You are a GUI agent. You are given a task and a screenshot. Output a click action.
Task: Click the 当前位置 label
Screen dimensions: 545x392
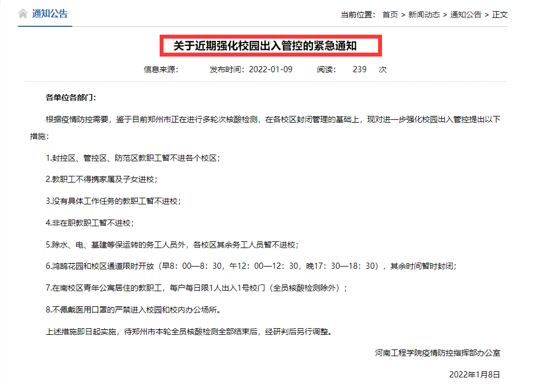(x=358, y=15)
